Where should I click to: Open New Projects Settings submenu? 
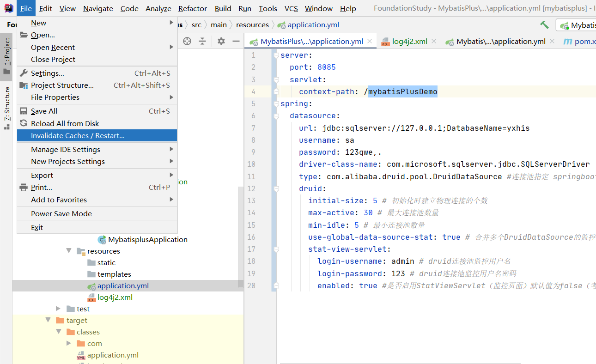point(97,161)
